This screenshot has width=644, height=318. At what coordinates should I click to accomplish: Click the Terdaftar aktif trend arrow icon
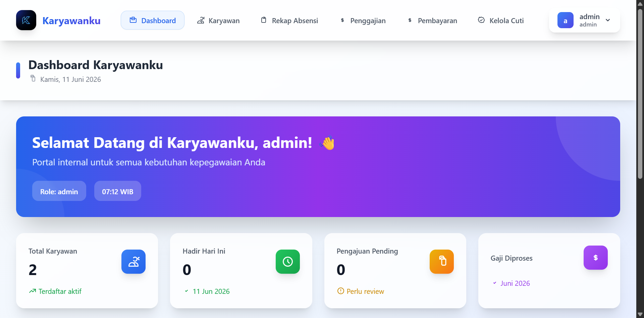click(33, 291)
